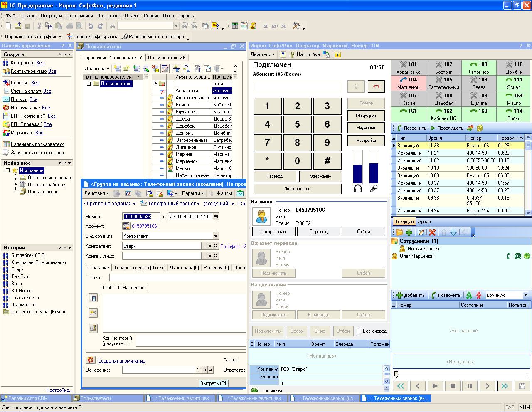Click the green person icon in queue toolbar
This screenshot has height=412, width=532.
469,295
